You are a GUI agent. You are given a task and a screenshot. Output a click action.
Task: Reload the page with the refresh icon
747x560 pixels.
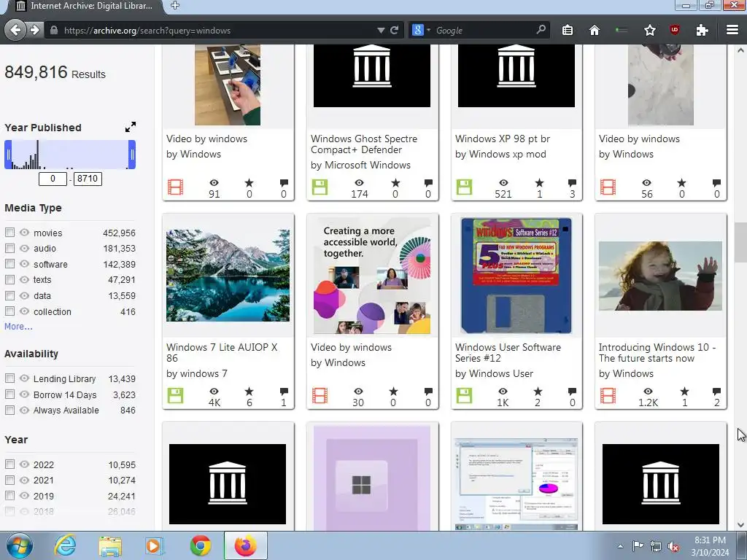coord(394,30)
